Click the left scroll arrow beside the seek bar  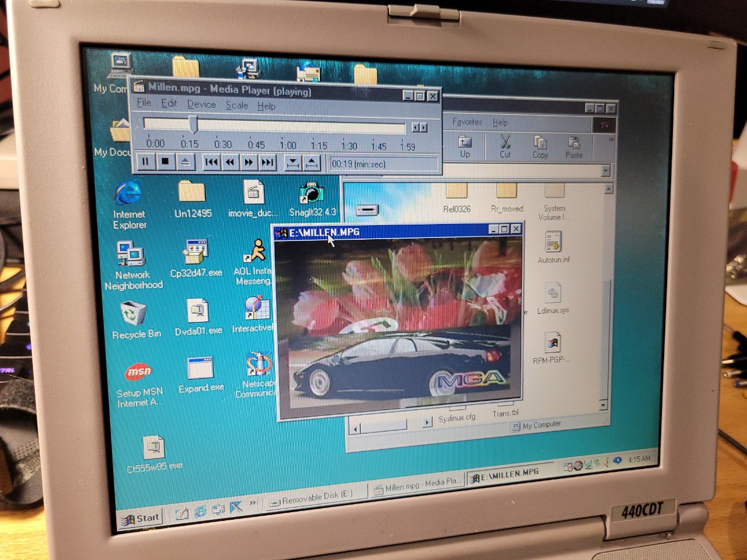click(416, 128)
